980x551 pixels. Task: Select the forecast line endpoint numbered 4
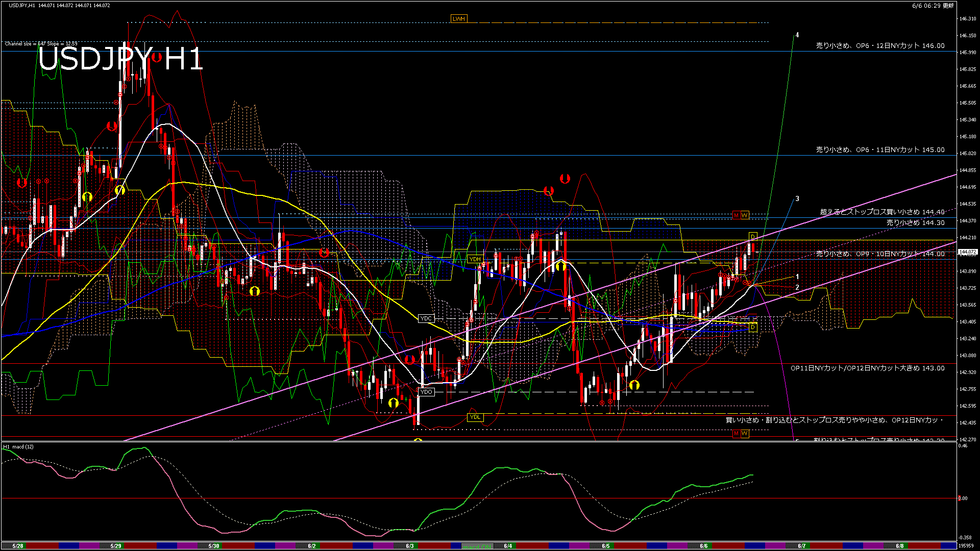797,35
